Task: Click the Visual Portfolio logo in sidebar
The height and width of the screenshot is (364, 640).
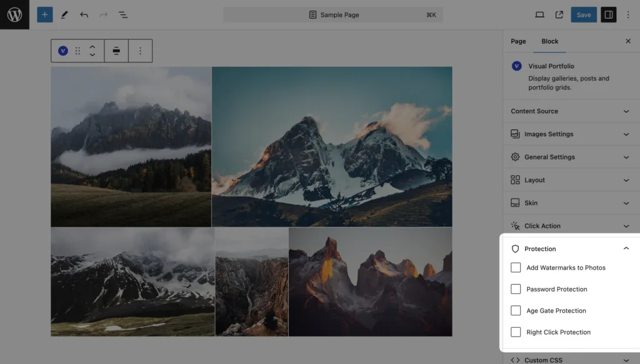Action: click(517, 66)
